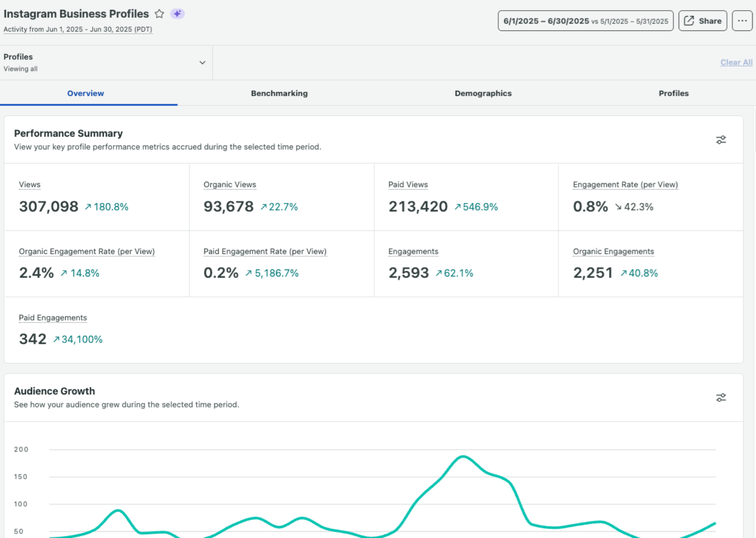This screenshot has height=538, width=756.
Task: Click the Organic Engagements metric label
Action: [x=613, y=251]
